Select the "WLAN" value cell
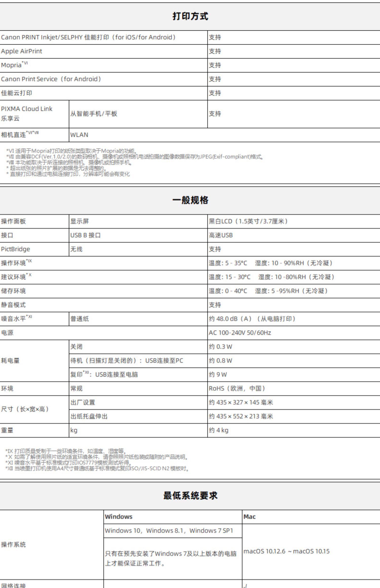The width and height of the screenshot is (380, 588). tap(79, 135)
